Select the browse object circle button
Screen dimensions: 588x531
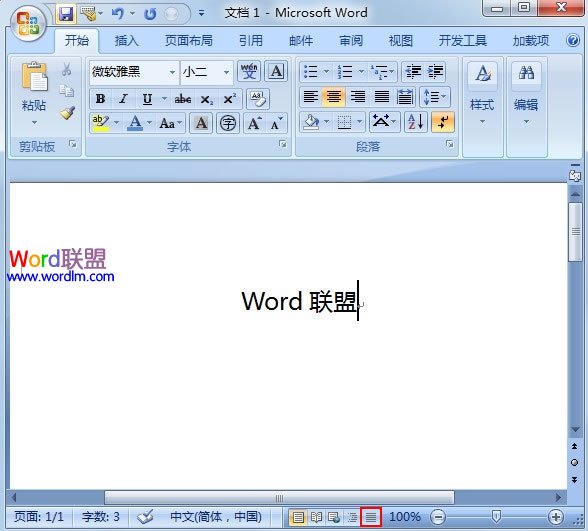coord(574,463)
